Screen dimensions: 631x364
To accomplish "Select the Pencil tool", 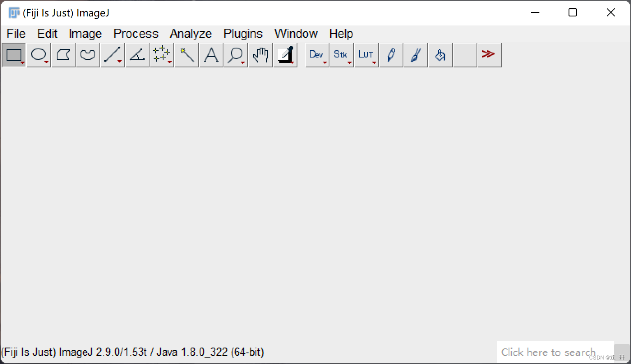I will [x=391, y=55].
